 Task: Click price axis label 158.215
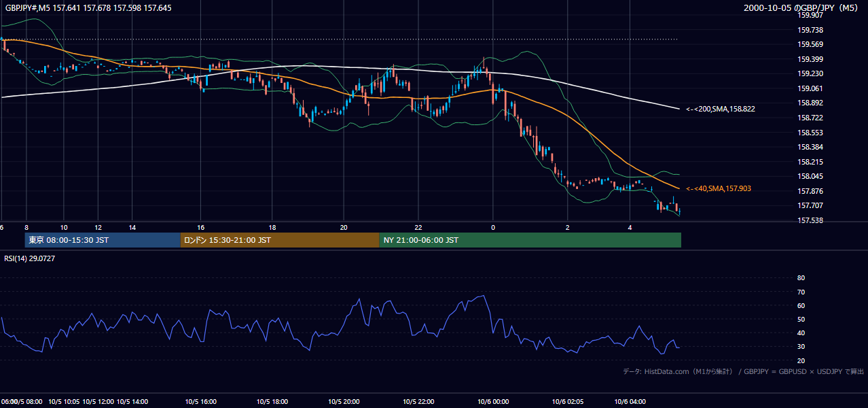(810, 162)
